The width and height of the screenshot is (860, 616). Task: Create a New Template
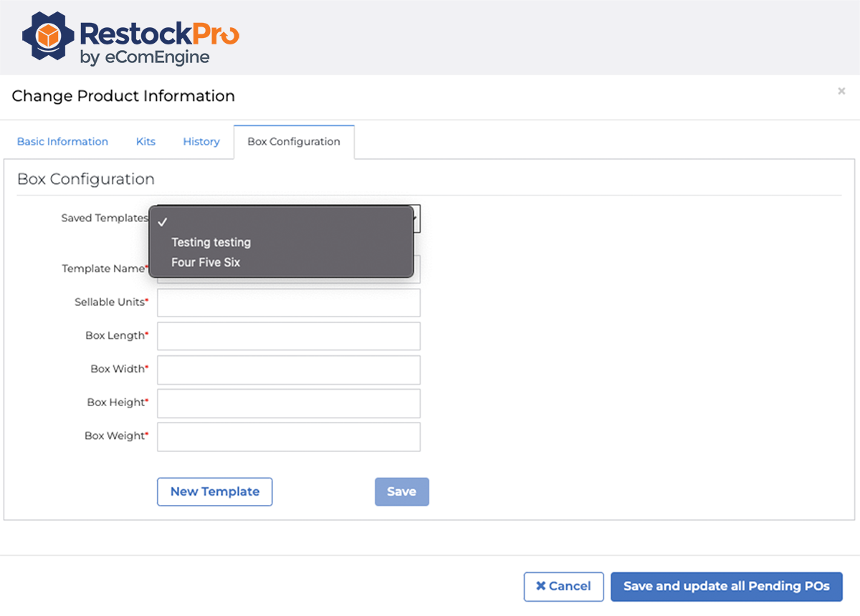pos(215,492)
